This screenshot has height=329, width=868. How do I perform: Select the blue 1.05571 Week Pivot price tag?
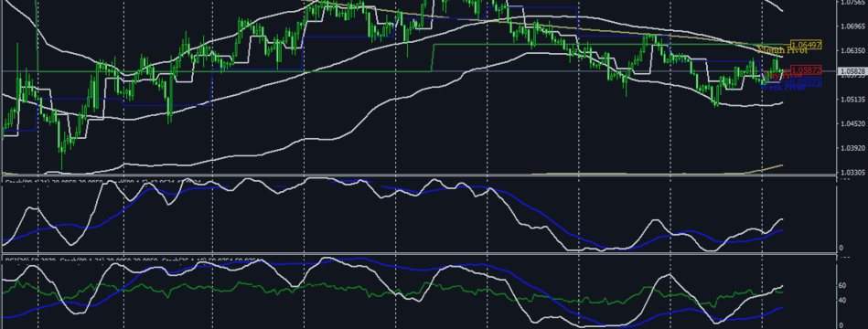click(x=806, y=82)
